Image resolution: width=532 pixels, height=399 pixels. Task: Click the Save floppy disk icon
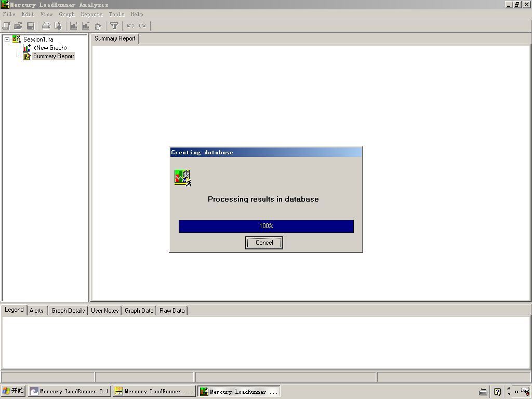31,26
